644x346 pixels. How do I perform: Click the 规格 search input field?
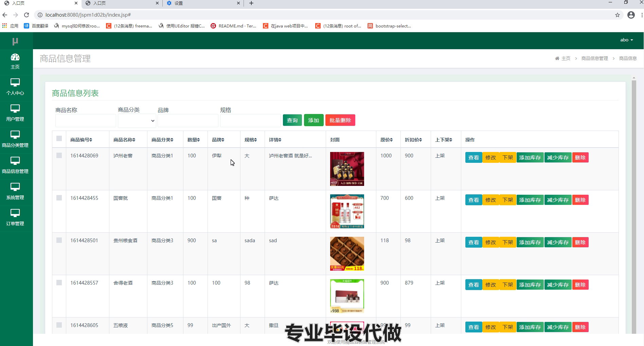250,121
